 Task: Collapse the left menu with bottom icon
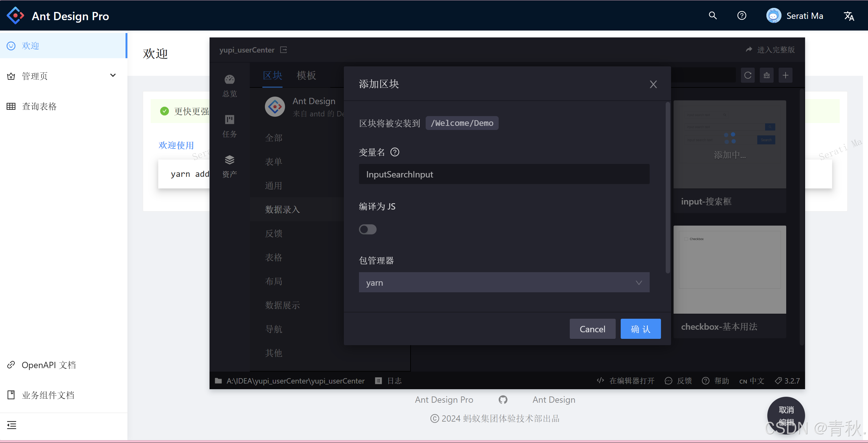tap(11, 425)
